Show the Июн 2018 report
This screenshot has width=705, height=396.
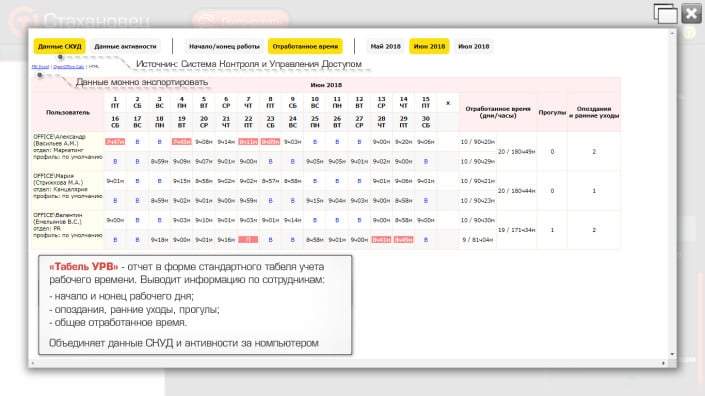[429, 46]
